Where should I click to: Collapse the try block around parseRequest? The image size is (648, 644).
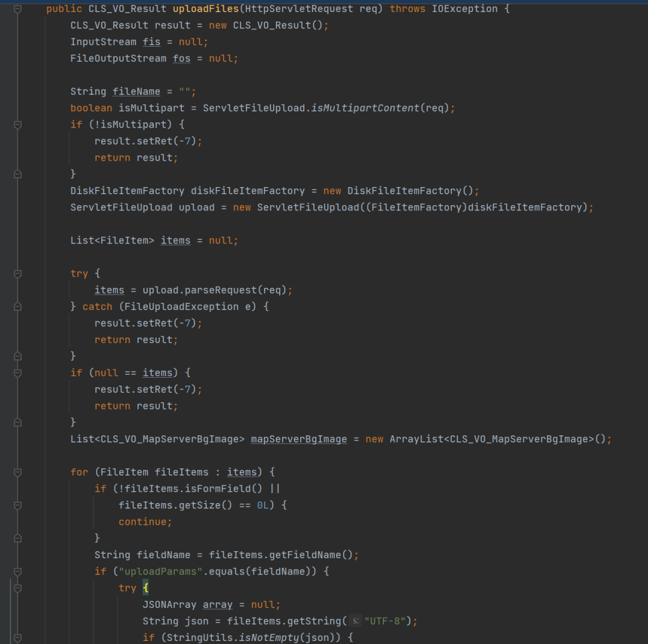pyautogui.click(x=17, y=273)
